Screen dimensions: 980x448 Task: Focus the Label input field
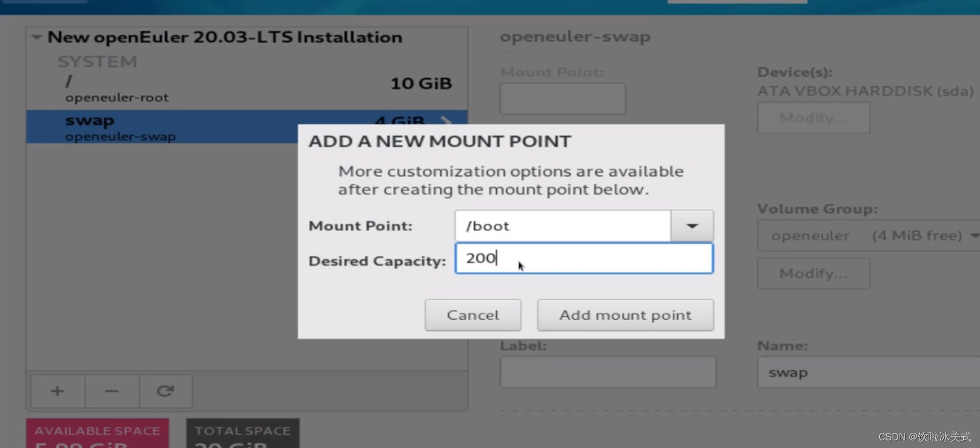(608, 372)
